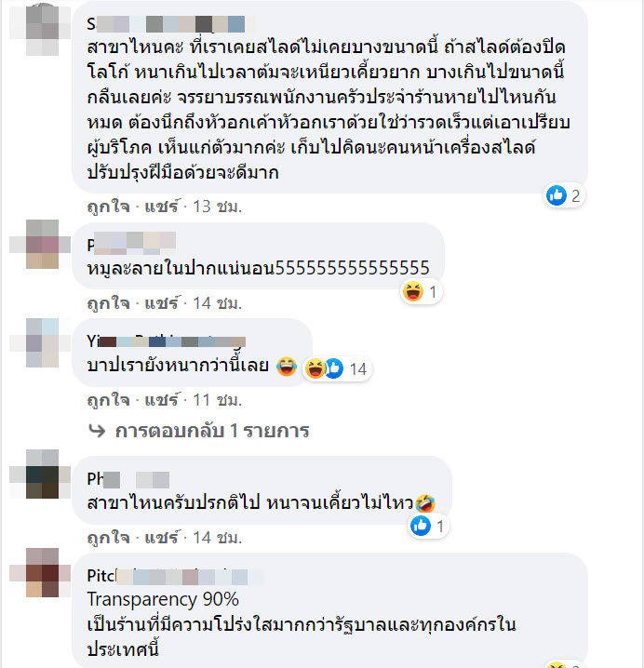Click the like reaction on the first comment
Screen dimensions: 644x668
click(563, 196)
